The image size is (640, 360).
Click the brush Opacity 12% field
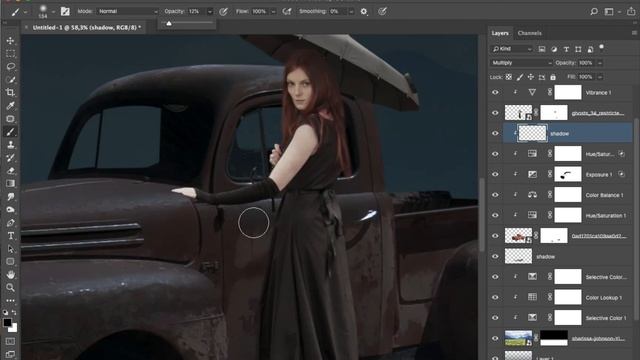pyautogui.click(x=196, y=11)
